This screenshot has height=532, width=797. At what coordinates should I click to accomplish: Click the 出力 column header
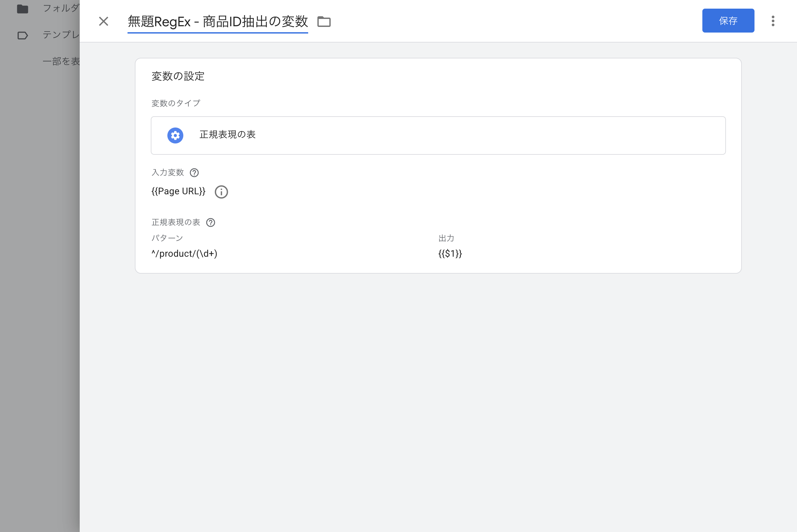[446, 238]
